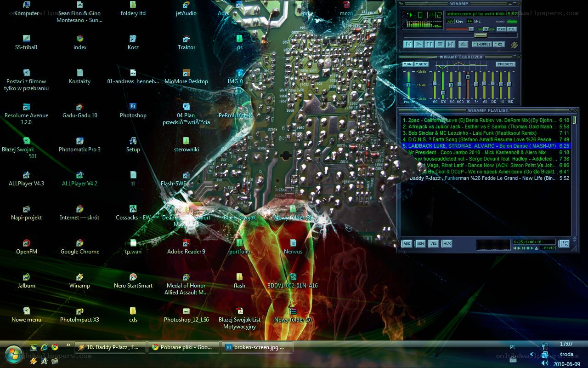Skip to next track in Winamp
The image size is (588, 368).
[x=450, y=45]
